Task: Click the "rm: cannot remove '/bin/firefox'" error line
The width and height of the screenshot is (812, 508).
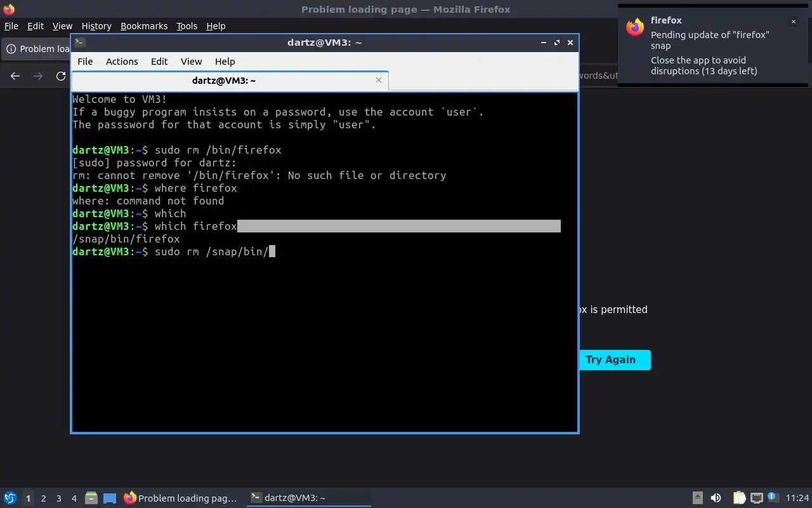Action: tap(259, 176)
